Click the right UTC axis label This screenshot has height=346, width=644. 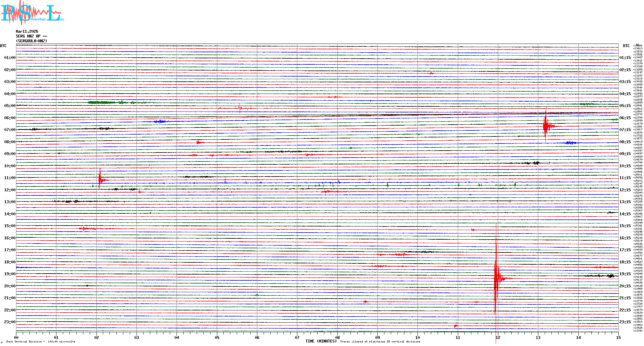pyautogui.click(x=626, y=46)
